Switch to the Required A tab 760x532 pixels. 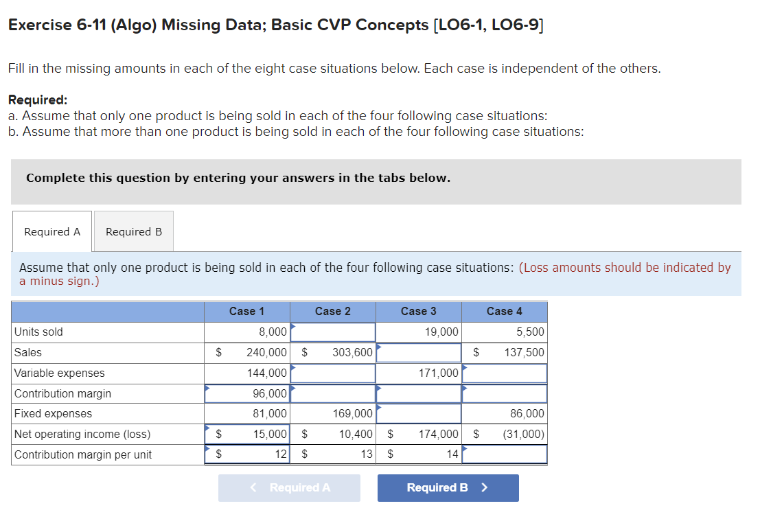pos(51,231)
